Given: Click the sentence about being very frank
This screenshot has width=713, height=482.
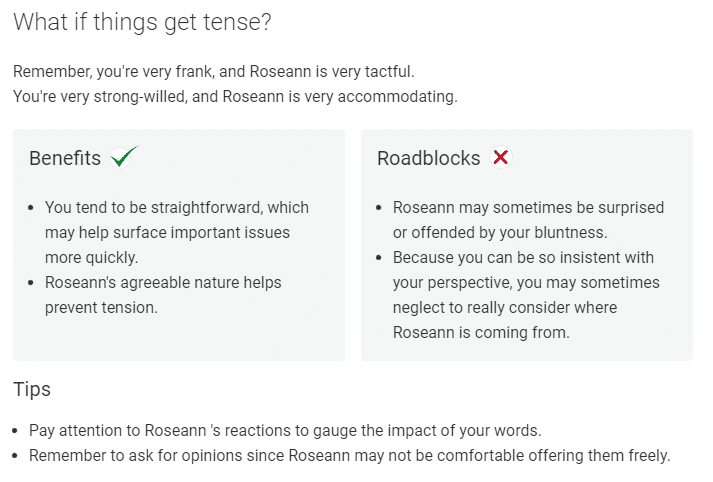Looking at the screenshot, I should (214, 71).
